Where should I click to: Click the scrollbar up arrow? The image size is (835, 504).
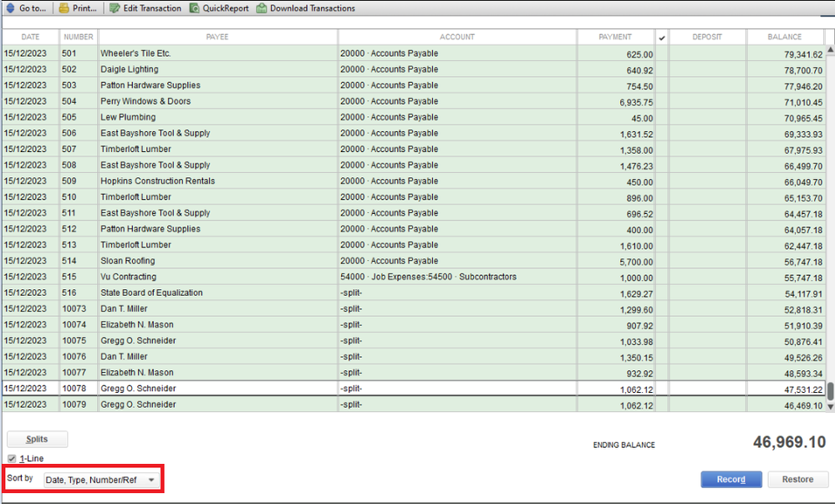[x=830, y=49]
